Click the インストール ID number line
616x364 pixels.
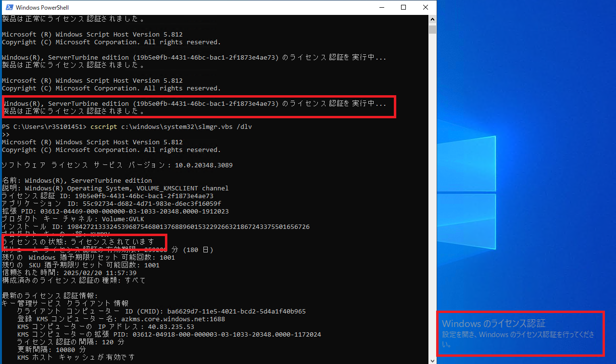coord(156,227)
